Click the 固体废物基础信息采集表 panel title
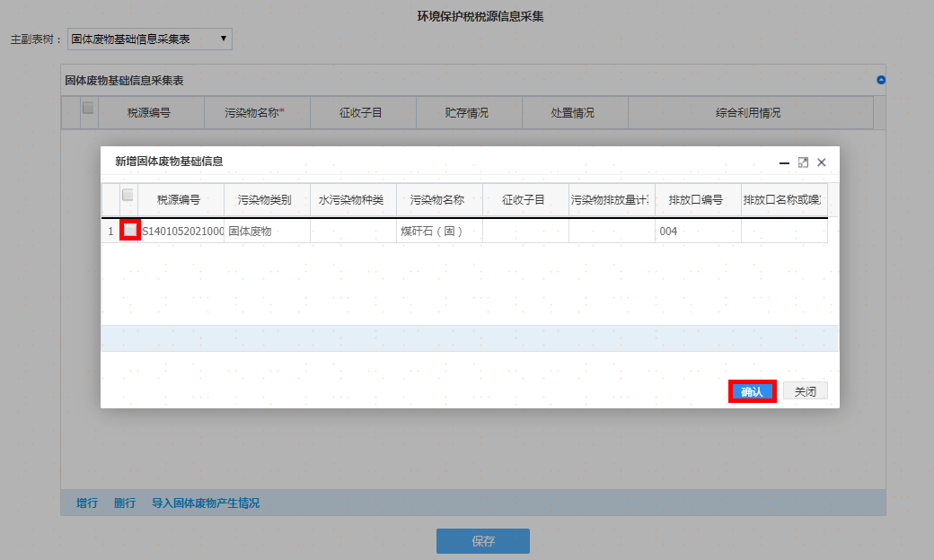Screen dimensions: 934x560 coord(124,81)
